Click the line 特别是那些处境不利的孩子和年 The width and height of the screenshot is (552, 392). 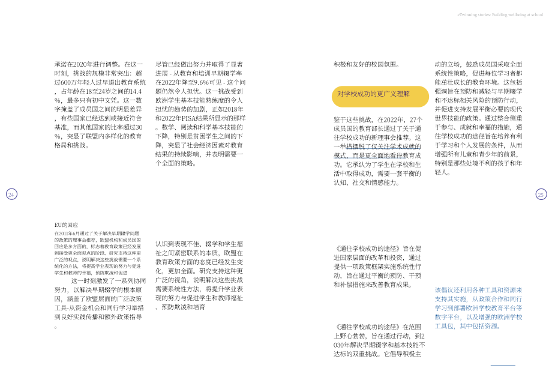click(478, 163)
